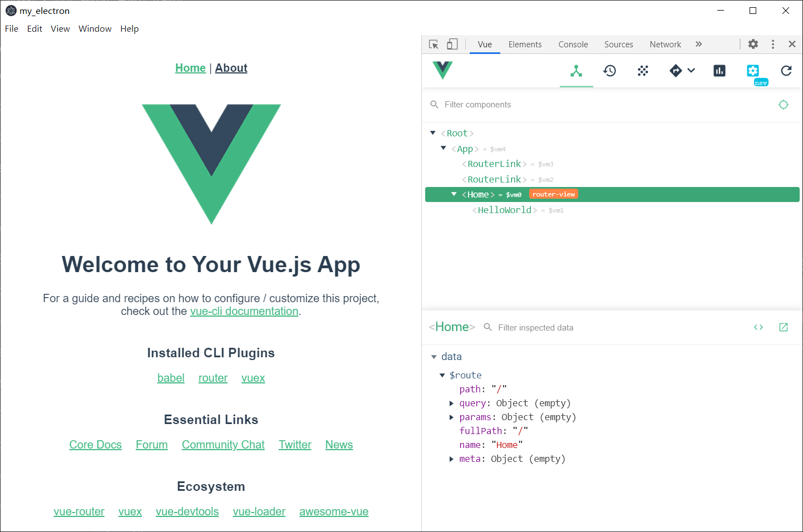This screenshot has height=532, width=803.
Task: Click the Open in editor icon
Action: click(784, 327)
